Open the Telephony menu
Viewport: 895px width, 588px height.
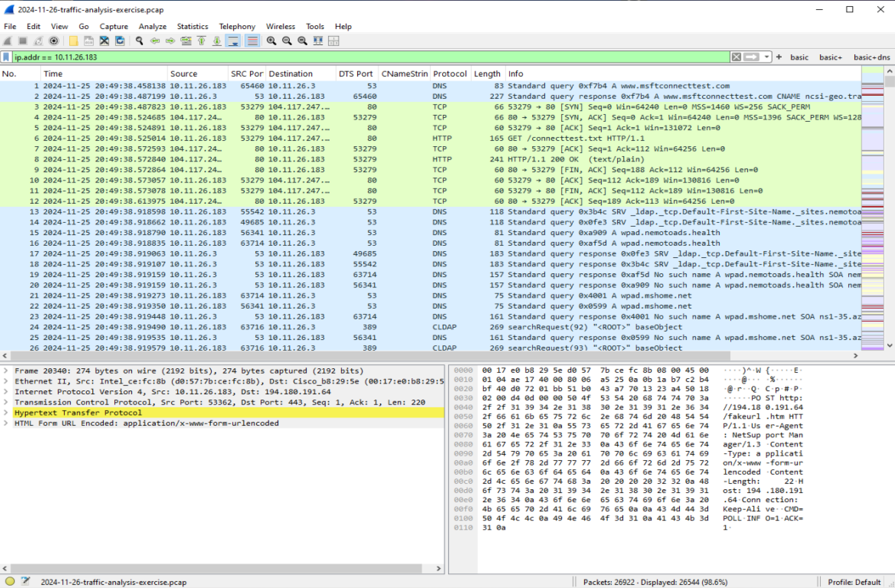point(237,26)
